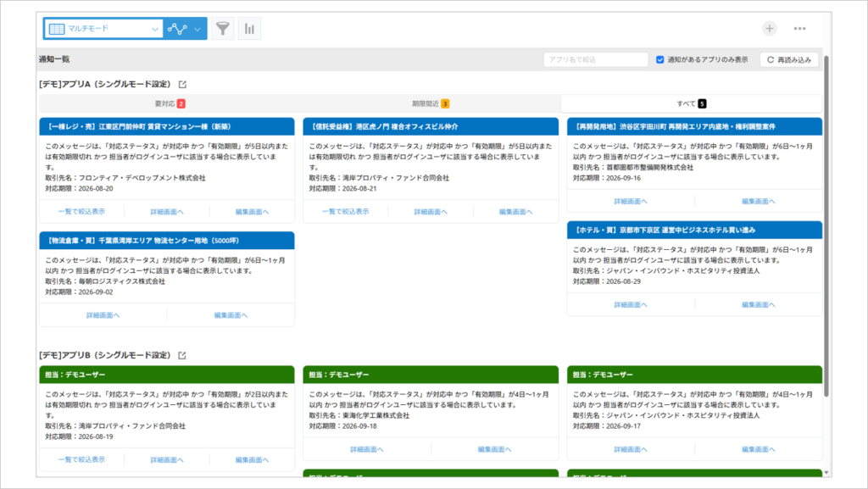Click the 【信託受益権】港区虎ノ門 card header
Screen dimensions: 868x489
(x=431, y=126)
